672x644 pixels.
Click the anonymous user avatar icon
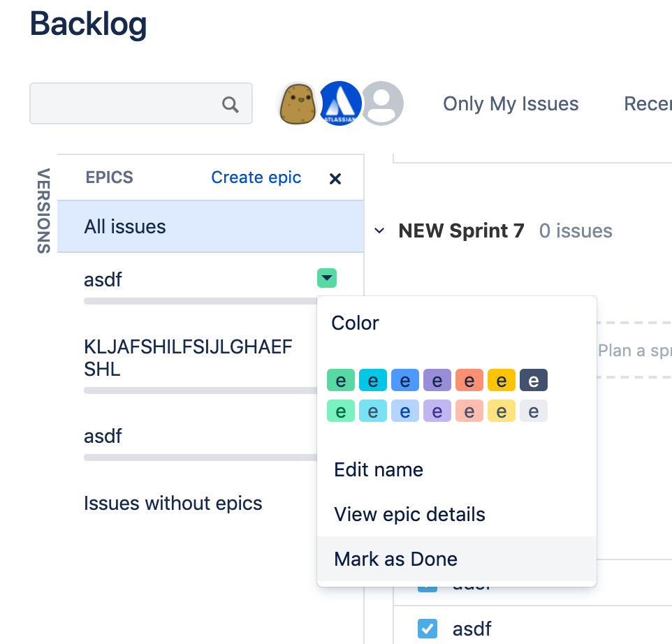(382, 103)
